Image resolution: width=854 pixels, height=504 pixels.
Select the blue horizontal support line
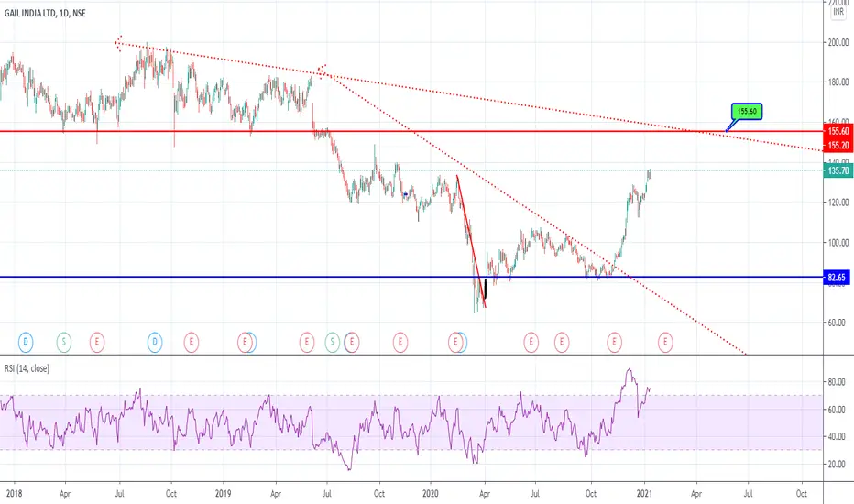pos(411,278)
